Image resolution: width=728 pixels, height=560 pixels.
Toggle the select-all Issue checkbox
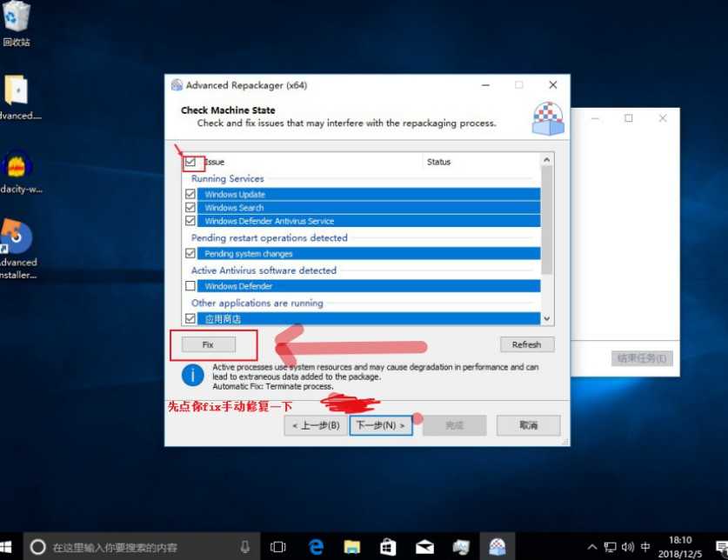pos(190,162)
